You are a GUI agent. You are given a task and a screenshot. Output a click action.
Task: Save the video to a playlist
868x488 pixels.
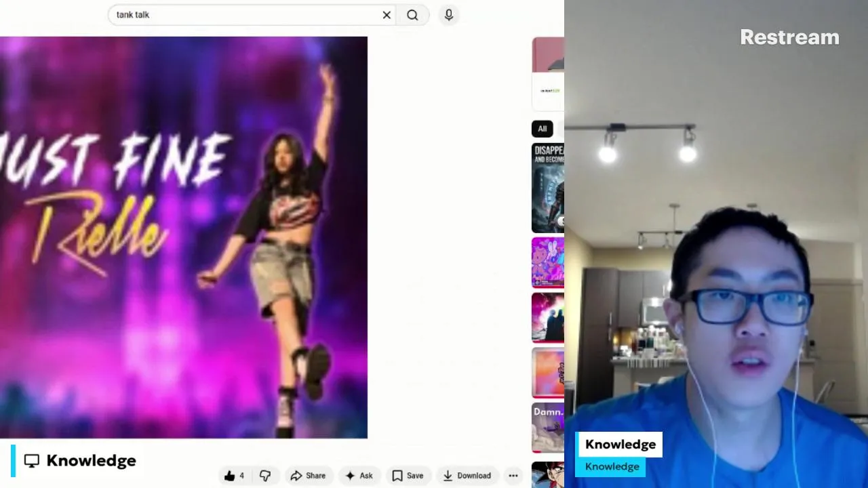pyautogui.click(x=408, y=476)
